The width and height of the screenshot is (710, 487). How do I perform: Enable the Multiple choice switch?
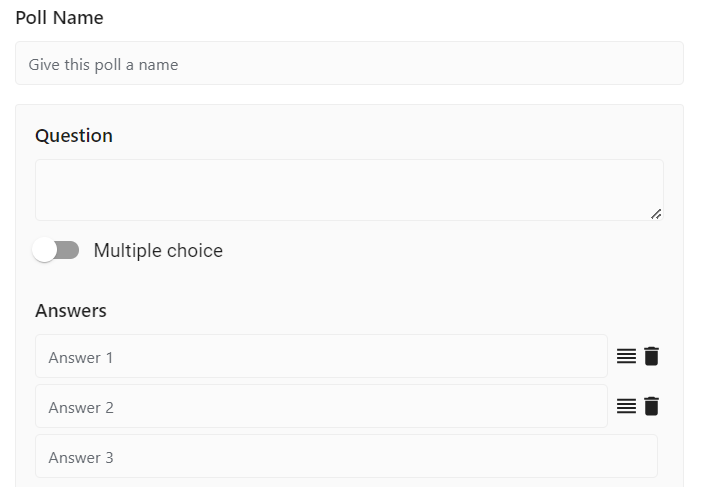(x=56, y=250)
